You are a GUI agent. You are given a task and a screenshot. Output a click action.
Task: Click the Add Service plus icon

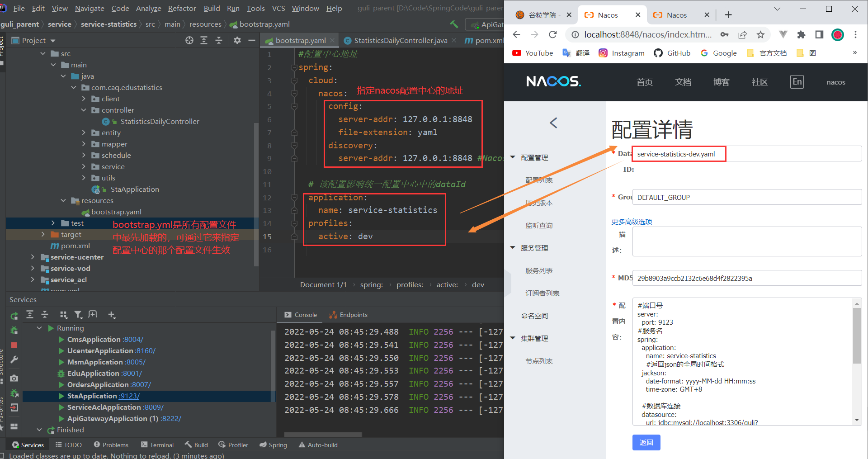[112, 315]
